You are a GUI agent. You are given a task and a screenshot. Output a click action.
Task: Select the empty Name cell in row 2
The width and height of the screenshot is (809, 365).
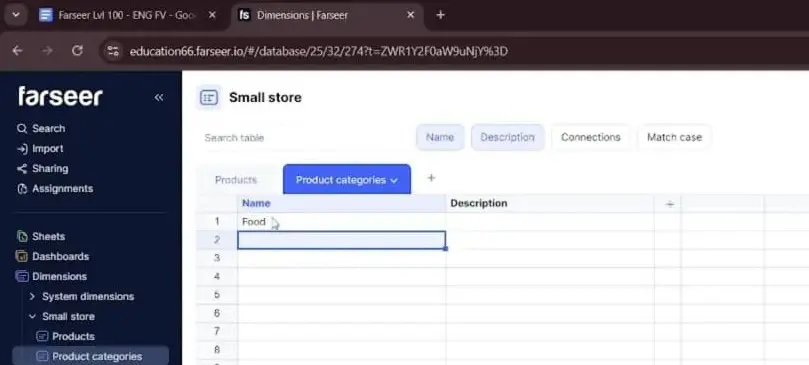(342, 240)
